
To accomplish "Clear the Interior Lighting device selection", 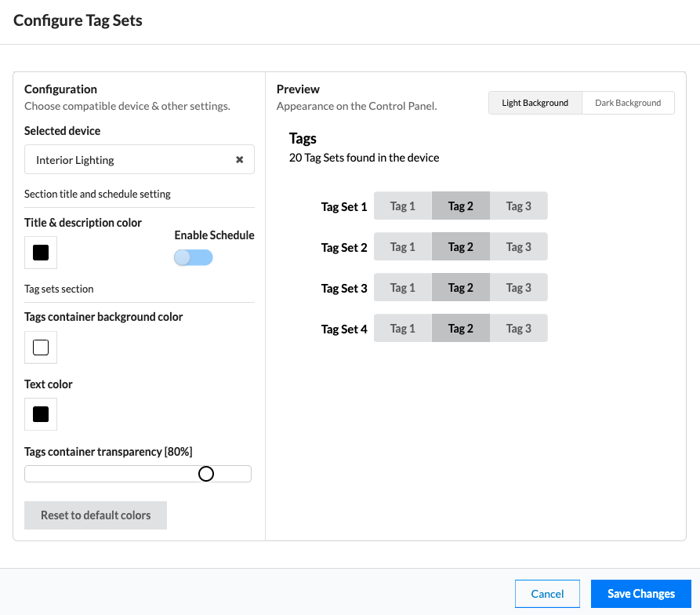I will pos(240,159).
